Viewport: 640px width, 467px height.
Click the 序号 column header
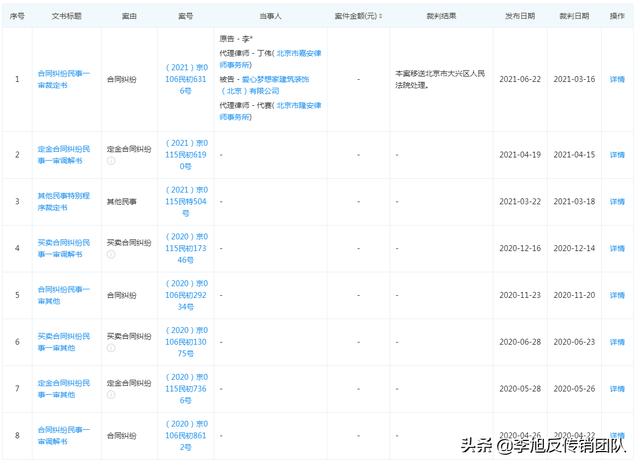coord(17,16)
